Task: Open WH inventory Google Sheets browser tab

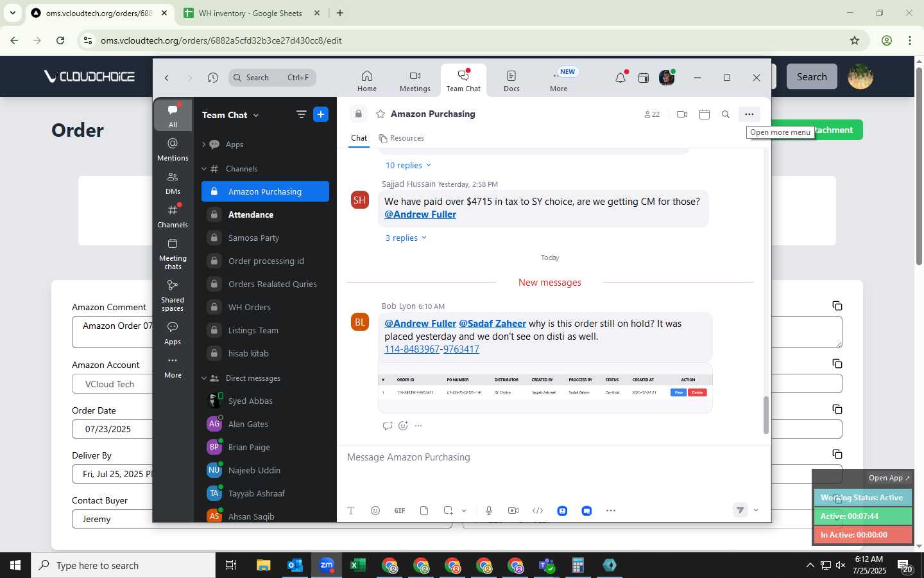Action: coord(251,13)
